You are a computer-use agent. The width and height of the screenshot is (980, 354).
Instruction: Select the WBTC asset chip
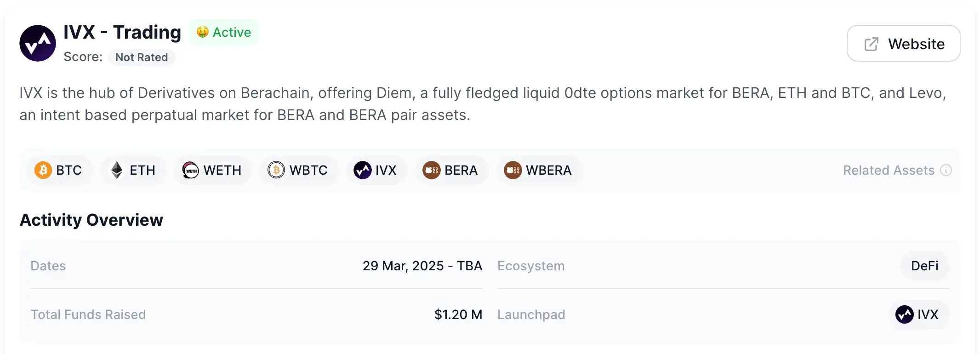pyautogui.click(x=298, y=170)
